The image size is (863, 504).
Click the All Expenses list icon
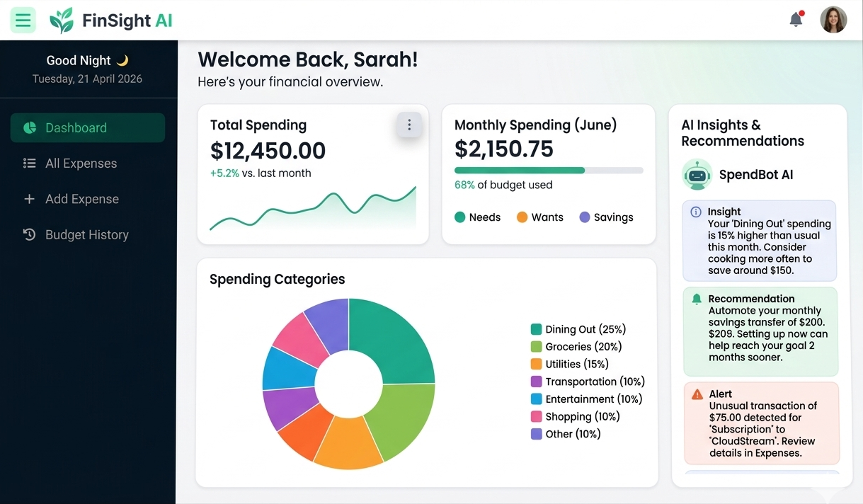pos(29,163)
